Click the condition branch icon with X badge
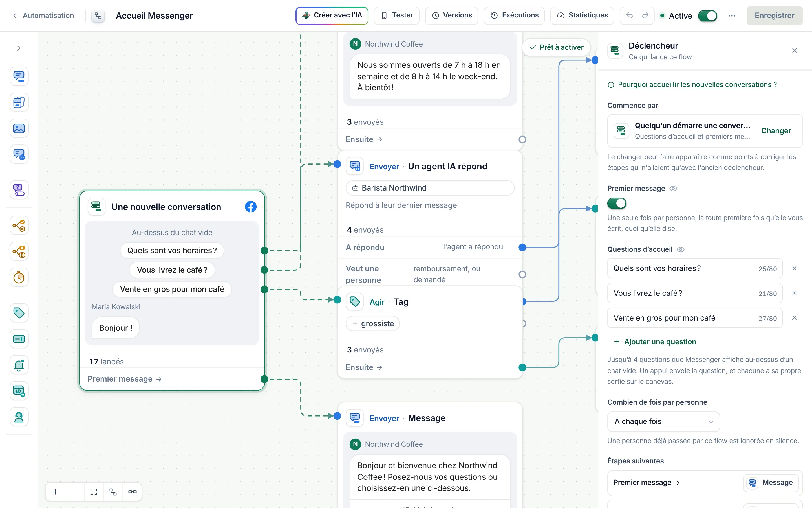The height and width of the screenshot is (508, 812). [19, 225]
